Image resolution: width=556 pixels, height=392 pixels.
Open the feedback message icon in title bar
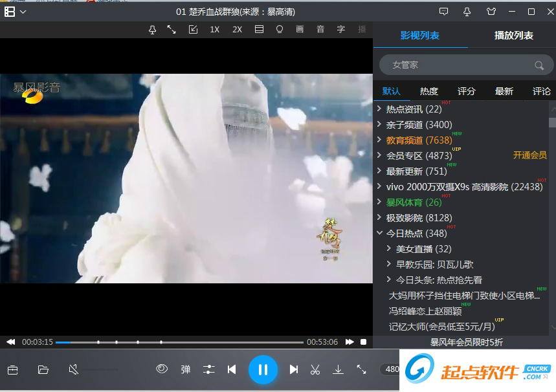pos(443,12)
